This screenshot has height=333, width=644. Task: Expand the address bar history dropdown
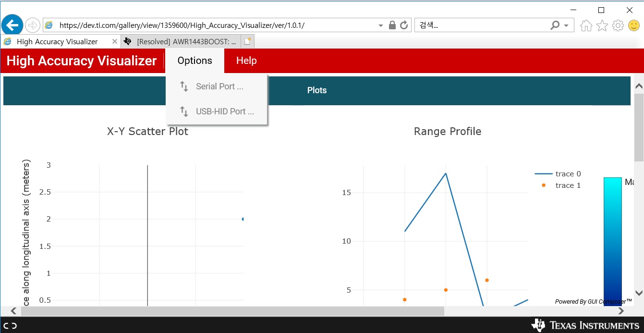pyautogui.click(x=381, y=25)
